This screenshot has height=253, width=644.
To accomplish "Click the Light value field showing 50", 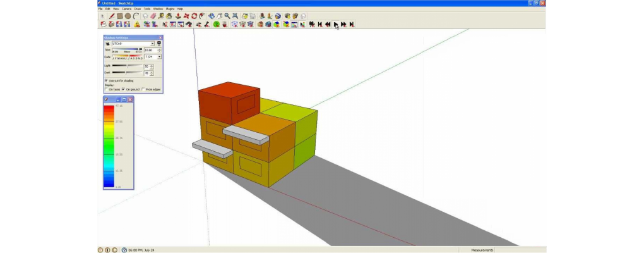I will pos(147,66).
